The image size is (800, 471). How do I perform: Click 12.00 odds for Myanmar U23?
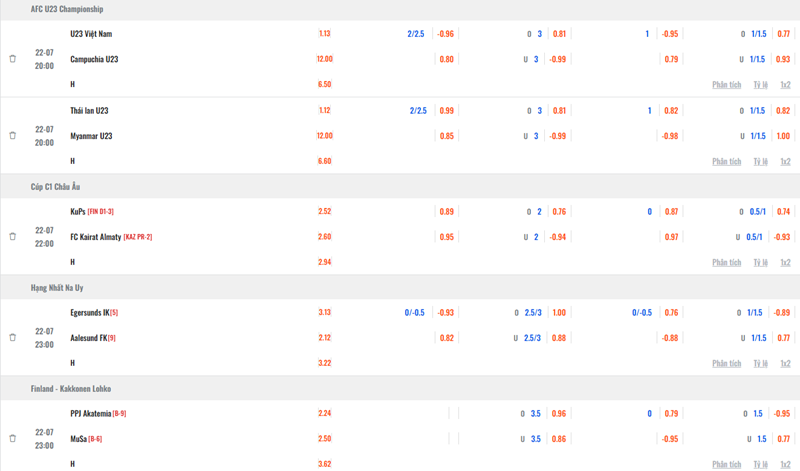pyautogui.click(x=324, y=136)
